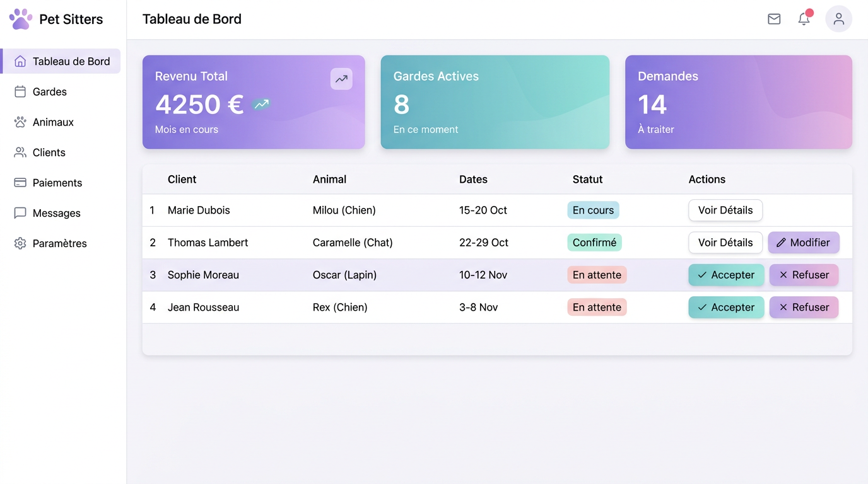Click the small trend icon beside 4250 €
This screenshot has width=868, height=484.
click(x=261, y=105)
